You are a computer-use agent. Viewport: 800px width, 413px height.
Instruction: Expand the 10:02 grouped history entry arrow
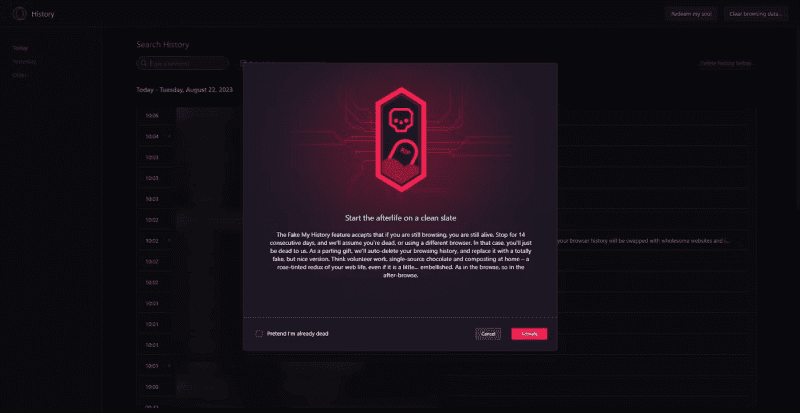coord(169,240)
